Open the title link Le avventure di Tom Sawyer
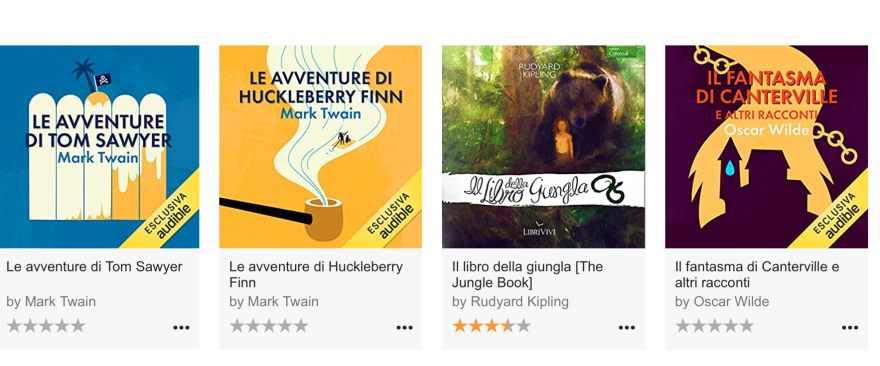880x366 pixels. pos(94,267)
